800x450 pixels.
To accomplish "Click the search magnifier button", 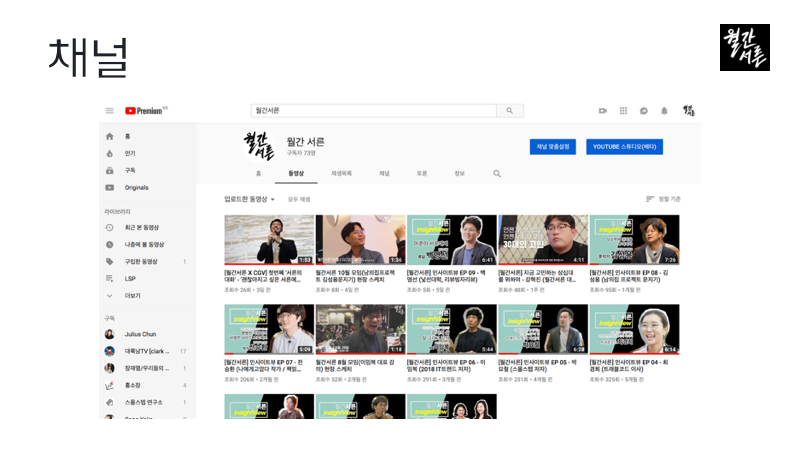I will coord(510,111).
